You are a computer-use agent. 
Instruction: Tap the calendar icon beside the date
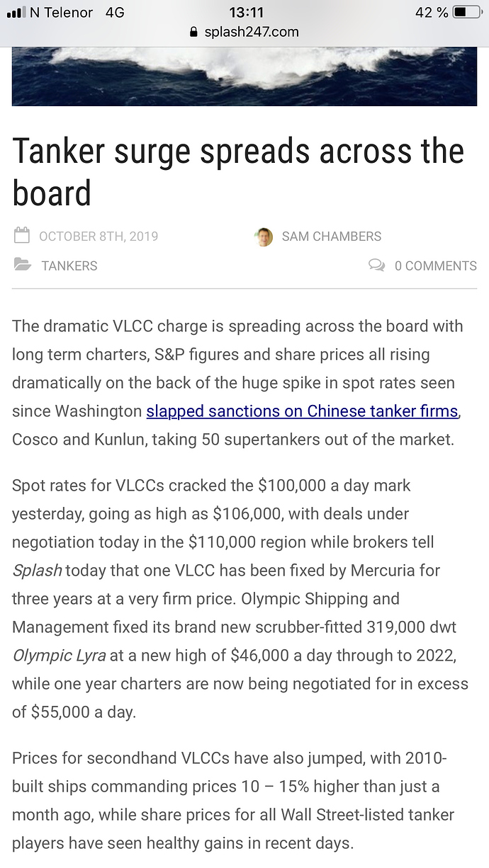coord(22,236)
